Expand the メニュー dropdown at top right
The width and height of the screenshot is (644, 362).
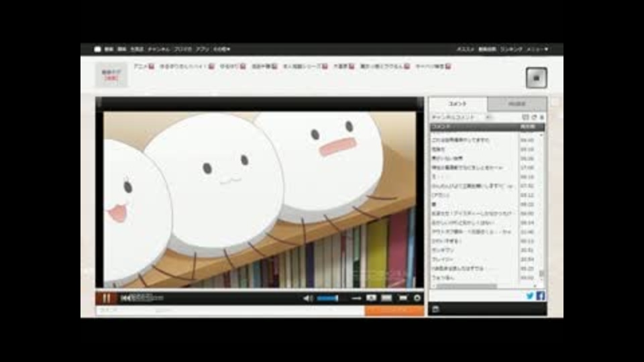pyautogui.click(x=537, y=49)
